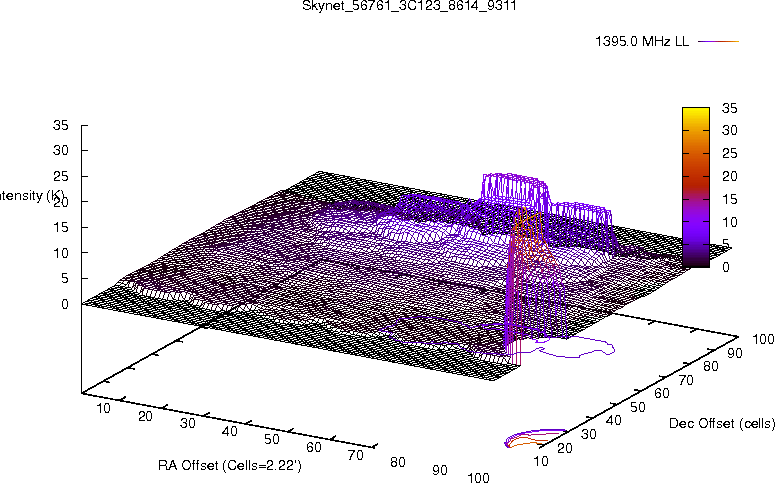Viewport: 775px width, 483px height.
Task: Click the color bar label 30
Action: 730,131
